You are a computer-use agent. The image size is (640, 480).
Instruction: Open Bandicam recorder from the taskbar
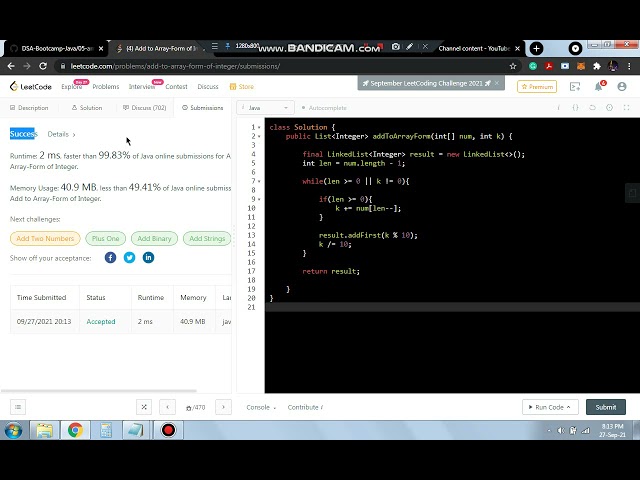pyautogui.click(x=168, y=430)
